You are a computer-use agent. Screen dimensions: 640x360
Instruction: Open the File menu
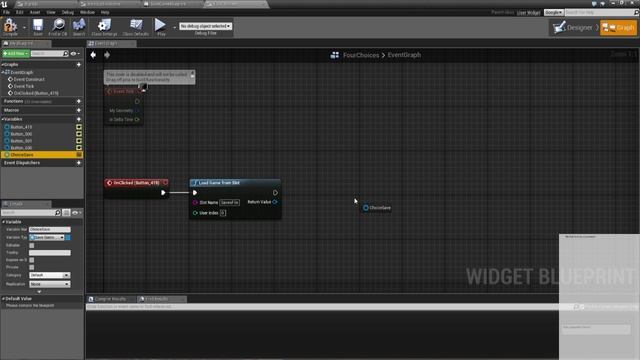(7, 12)
